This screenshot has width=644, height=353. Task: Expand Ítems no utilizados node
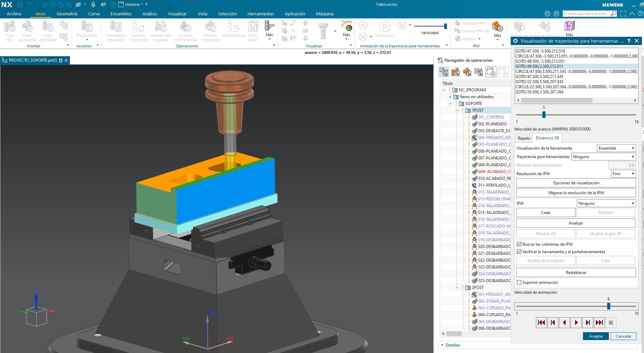[x=450, y=97]
